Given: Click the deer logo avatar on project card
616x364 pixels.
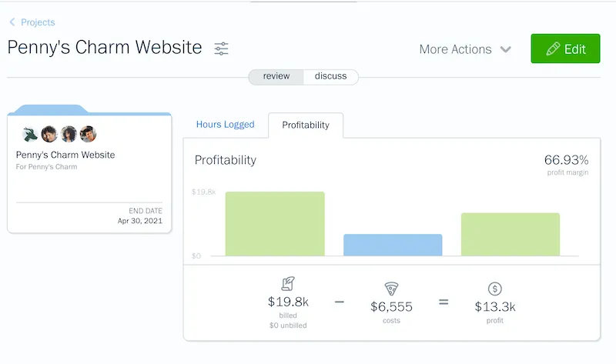Looking at the screenshot, I should pos(29,134).
